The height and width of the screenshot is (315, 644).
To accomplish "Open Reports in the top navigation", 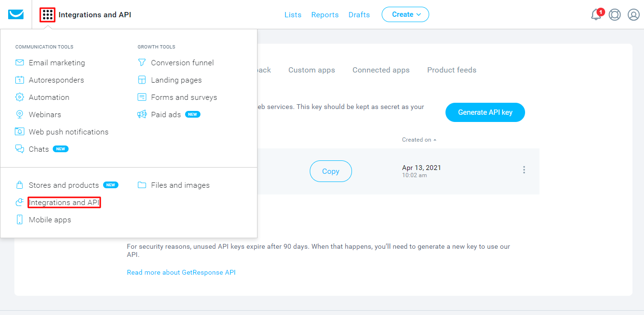I will pyautogui.click(x=325, y=15).
